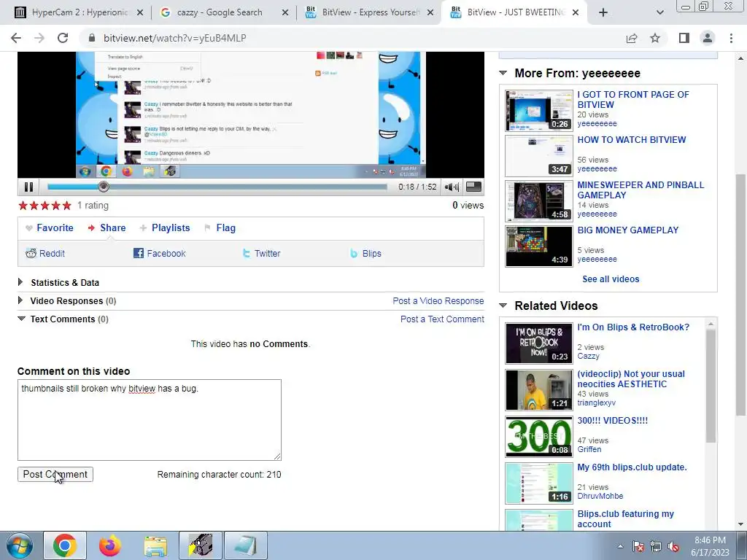Click the Twitter bird icon
This screenshot has width=747, height=560.
tap(247, 253)
